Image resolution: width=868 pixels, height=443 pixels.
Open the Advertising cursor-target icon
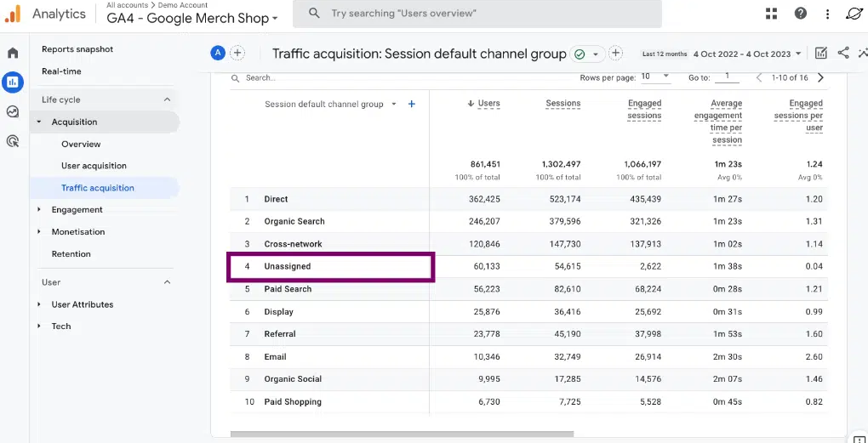(x=13, y=141)
